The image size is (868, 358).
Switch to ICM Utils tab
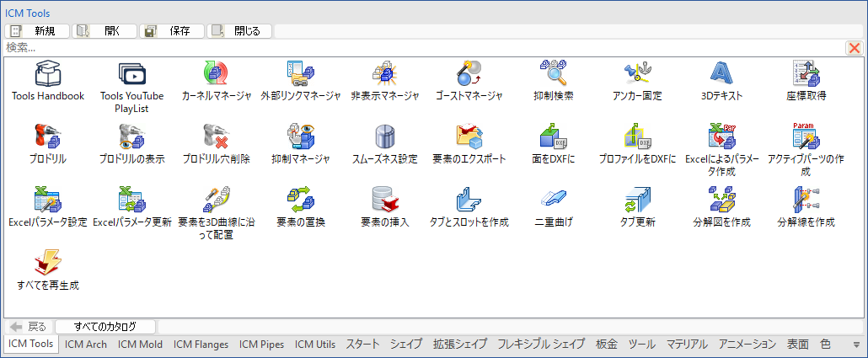[x=315, y=345]
